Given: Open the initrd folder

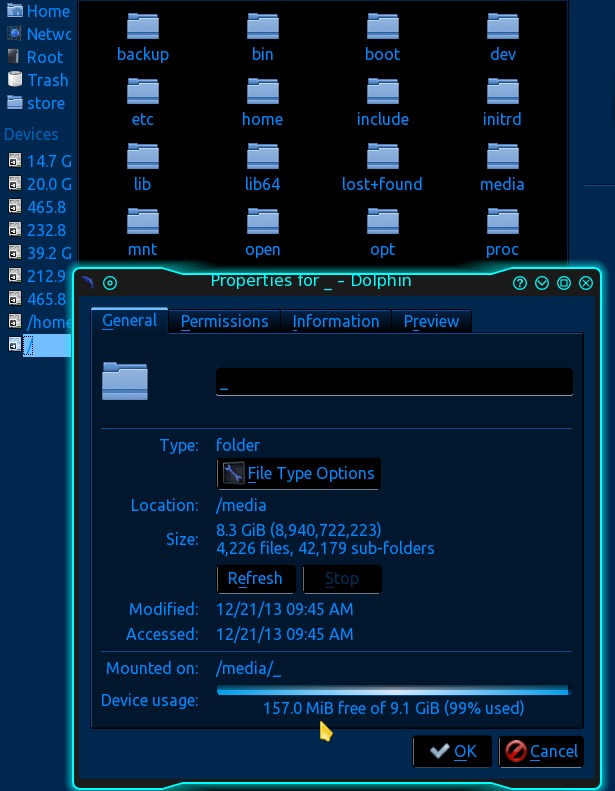Looking at the screenshot, I should [502, 103].
